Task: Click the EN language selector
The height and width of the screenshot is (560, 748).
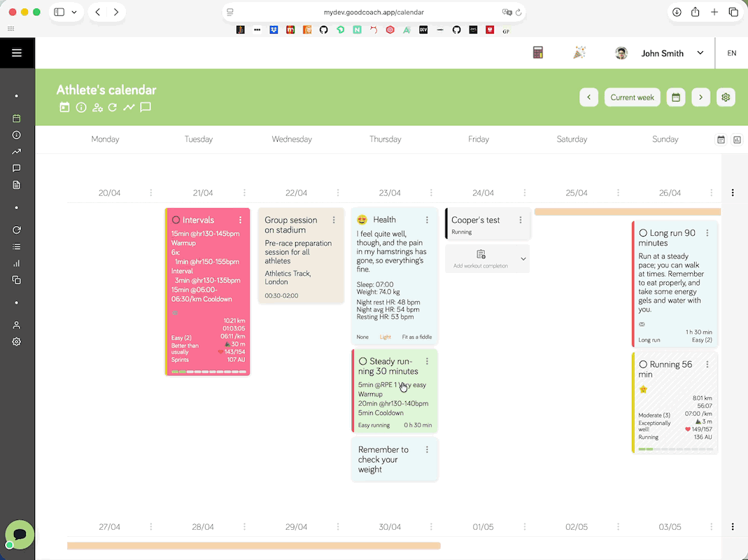Action: pos(732,53)
